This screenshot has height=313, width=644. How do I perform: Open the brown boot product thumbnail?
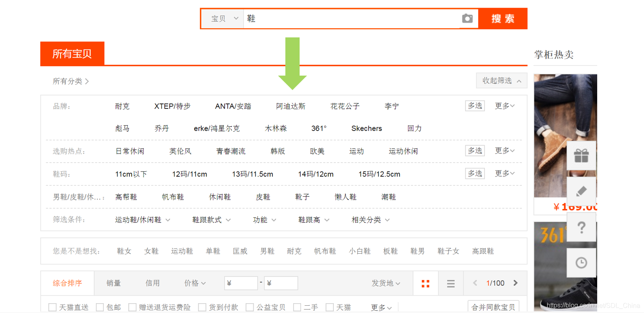tap(550, 136)
